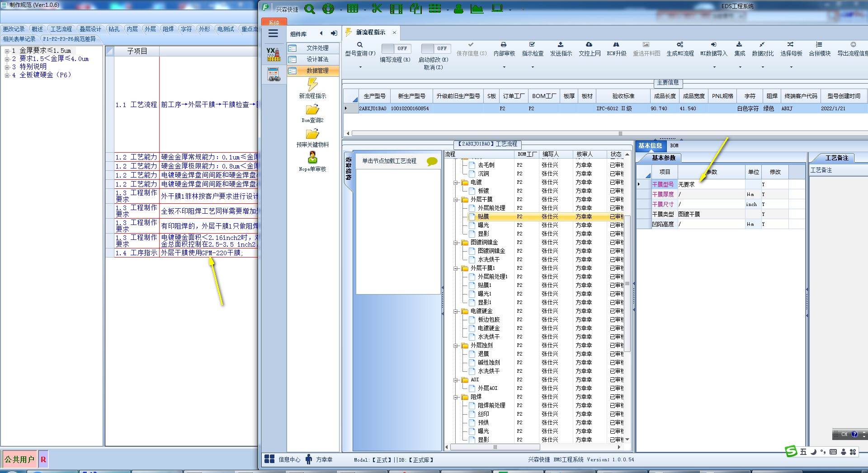Click the green list rows icon
The width and height of the screenshot is (868, 473).
click(x=435, y=9)
